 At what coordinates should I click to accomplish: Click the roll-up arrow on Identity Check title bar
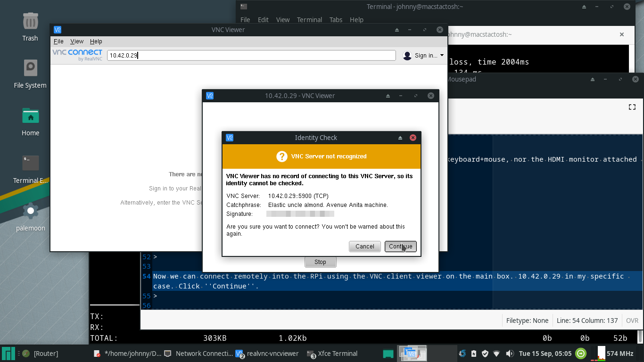point(400,138)
